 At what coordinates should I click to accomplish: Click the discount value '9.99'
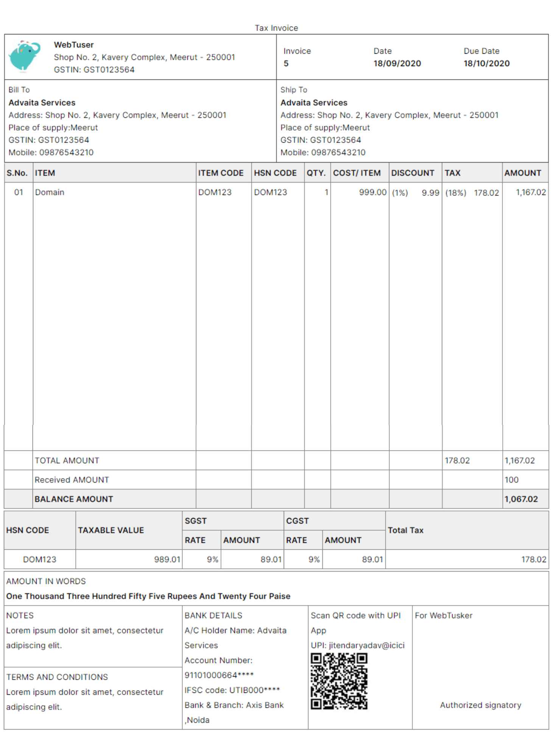[431, 193]
